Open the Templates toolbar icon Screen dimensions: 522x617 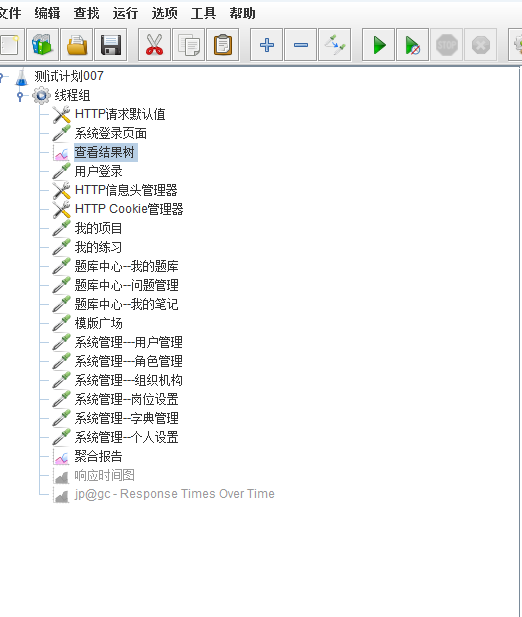coord(42,44)
